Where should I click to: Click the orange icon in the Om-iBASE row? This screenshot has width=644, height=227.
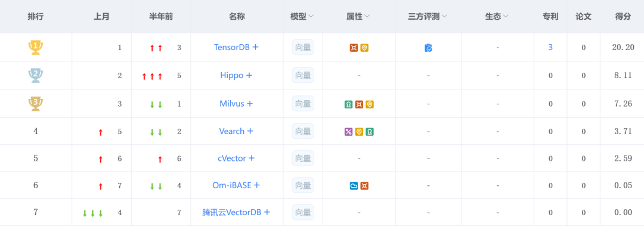click(x=364, y=186)
